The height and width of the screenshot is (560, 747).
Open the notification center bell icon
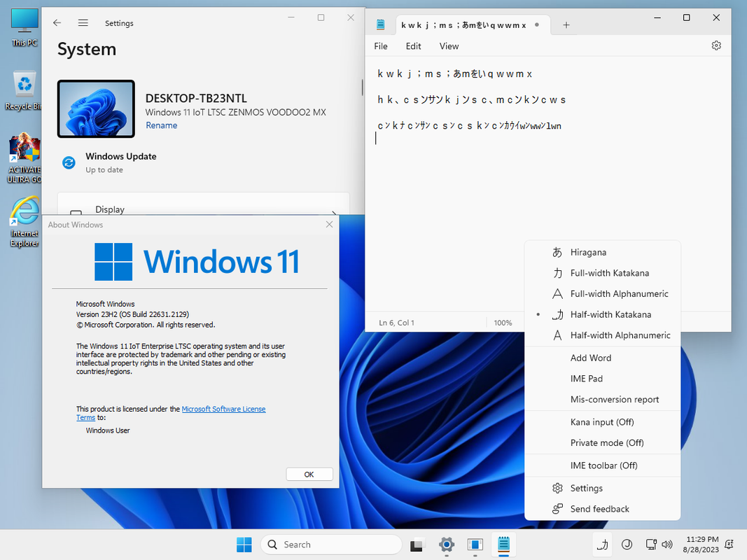coord(729,545)
